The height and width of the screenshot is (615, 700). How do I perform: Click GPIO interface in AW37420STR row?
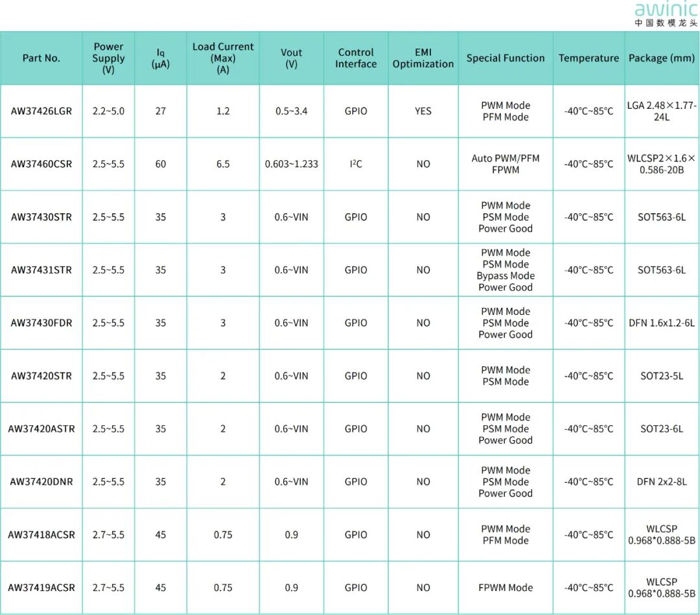356,376
